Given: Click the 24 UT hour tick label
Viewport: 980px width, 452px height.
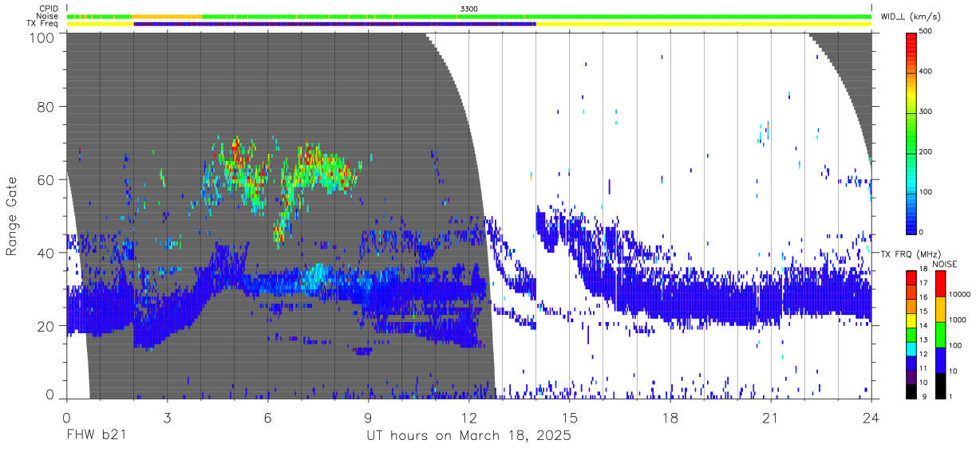Looking at the screenshot, I should click(871, 418).
